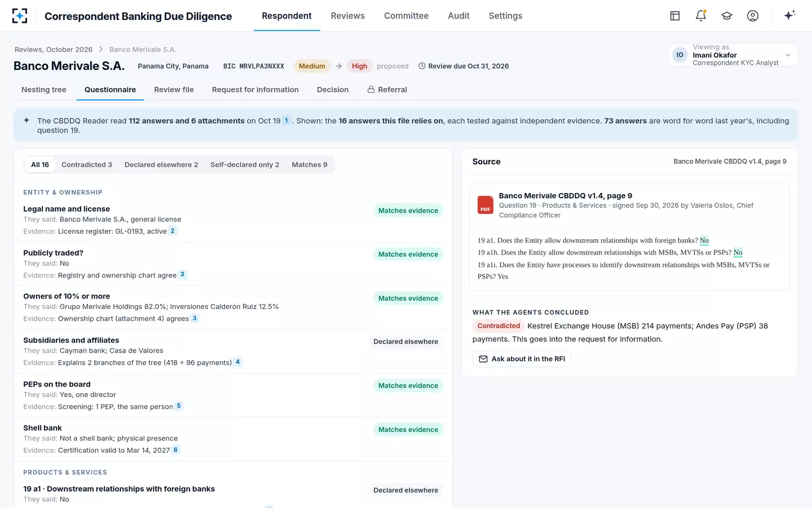This screenshot has width=812, height=508.
Task: Click the High proposed risk badge
Action: (359, 66)
